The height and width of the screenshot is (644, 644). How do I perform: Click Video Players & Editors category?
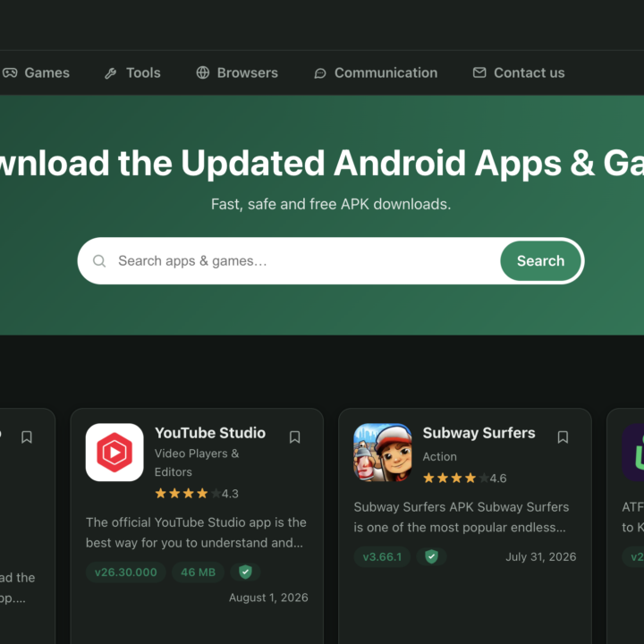pos(197,463)
